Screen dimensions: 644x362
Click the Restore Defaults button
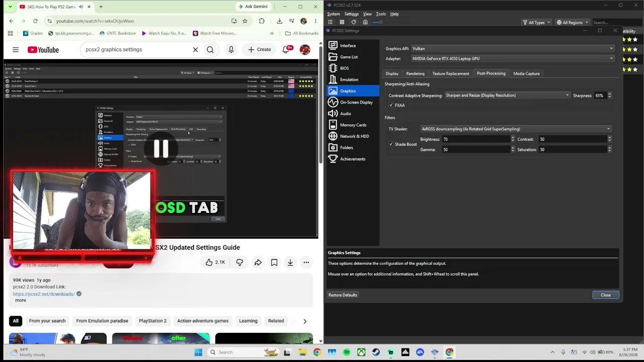(343, 295)
